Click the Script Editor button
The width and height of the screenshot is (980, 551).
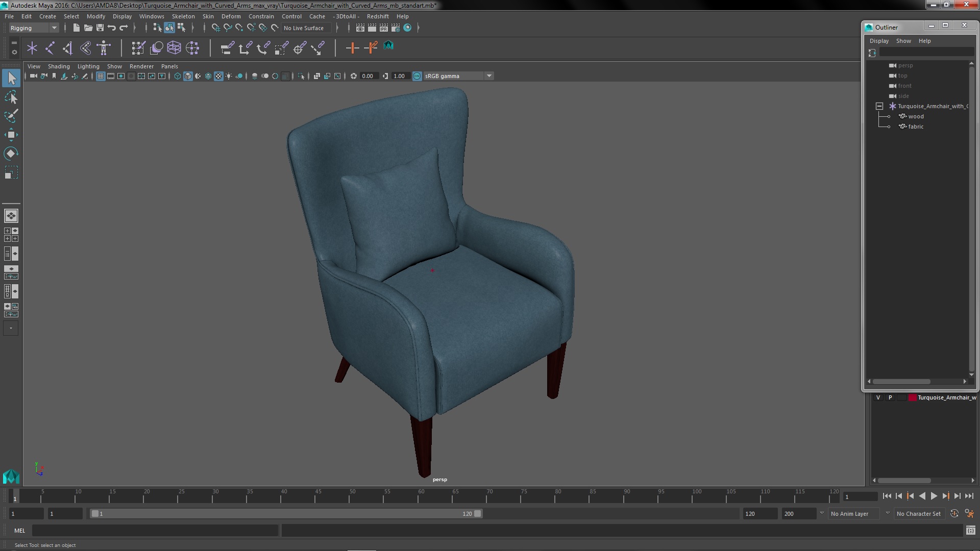[970, 531]
